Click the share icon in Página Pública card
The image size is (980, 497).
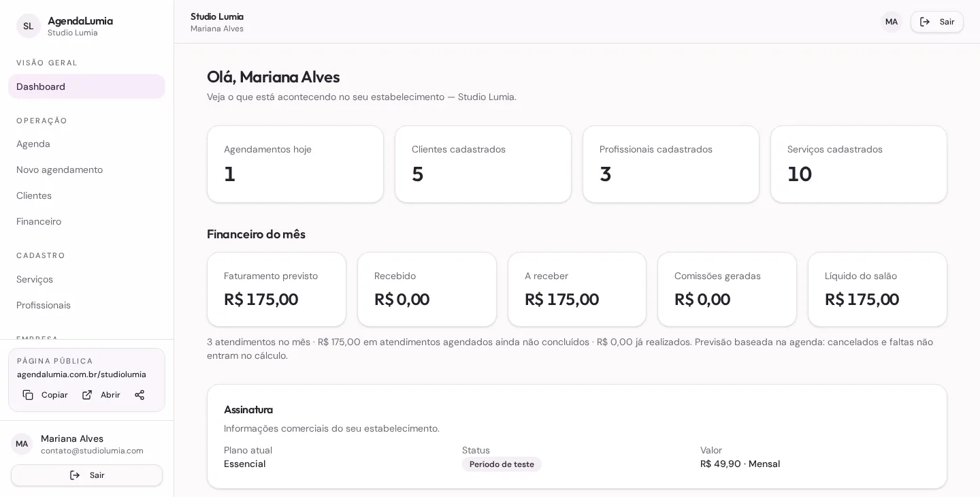[140, 395]
